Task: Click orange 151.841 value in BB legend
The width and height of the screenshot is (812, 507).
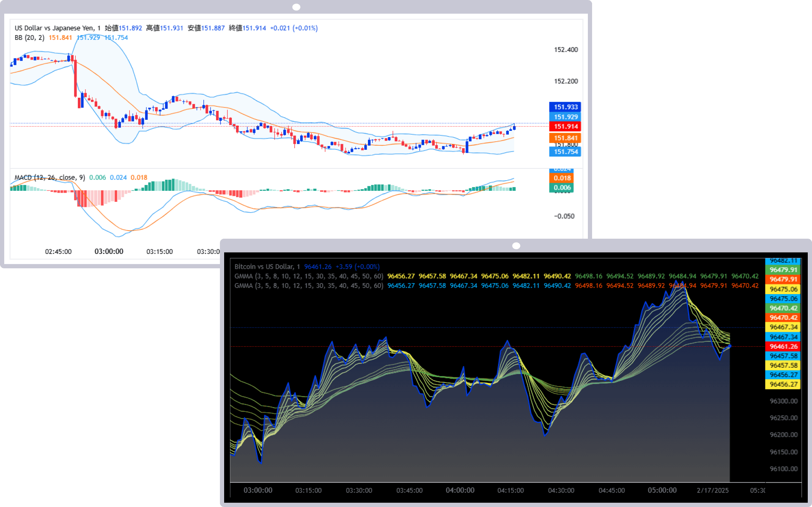Action: click(60, 38)
